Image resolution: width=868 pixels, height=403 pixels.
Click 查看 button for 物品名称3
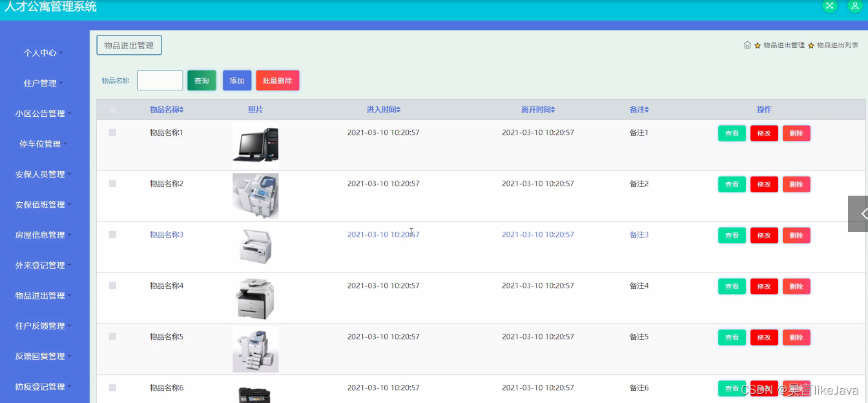pos(732,235)
